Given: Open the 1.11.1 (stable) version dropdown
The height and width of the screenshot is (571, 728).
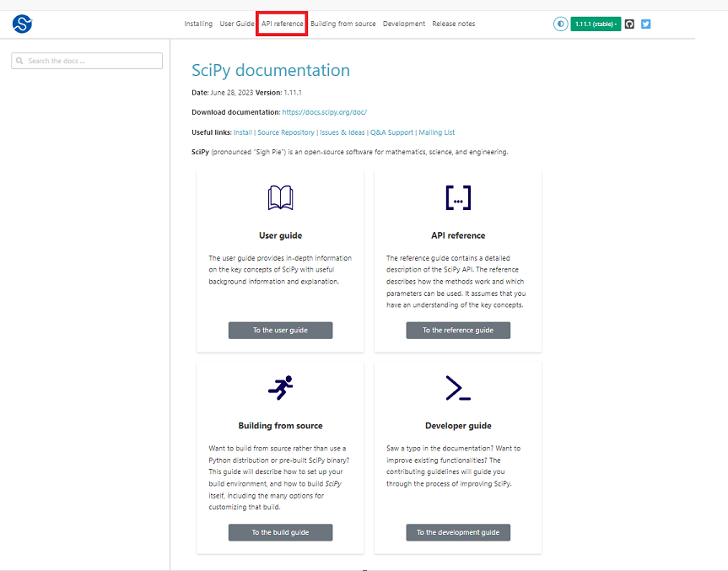Looking at the screenshot, I should (596, 24).
